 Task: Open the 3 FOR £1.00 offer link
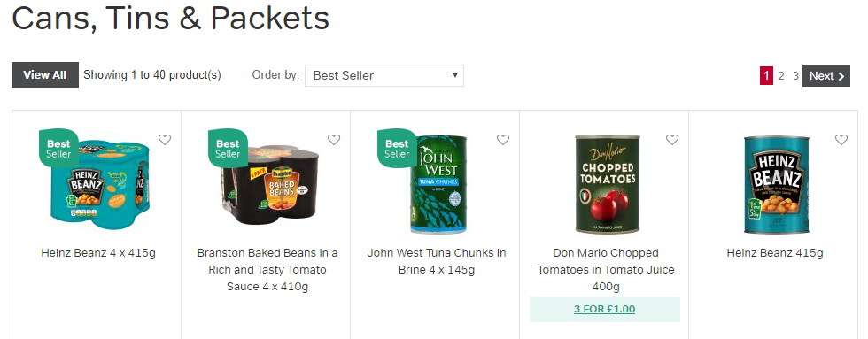pyautogui.click(x=604, y=309)
